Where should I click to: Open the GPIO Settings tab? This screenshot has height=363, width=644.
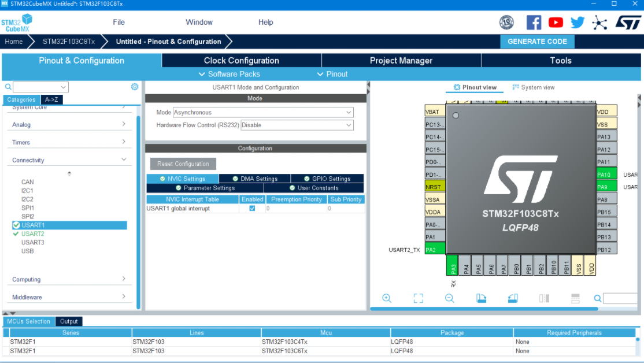click(327, 179)
